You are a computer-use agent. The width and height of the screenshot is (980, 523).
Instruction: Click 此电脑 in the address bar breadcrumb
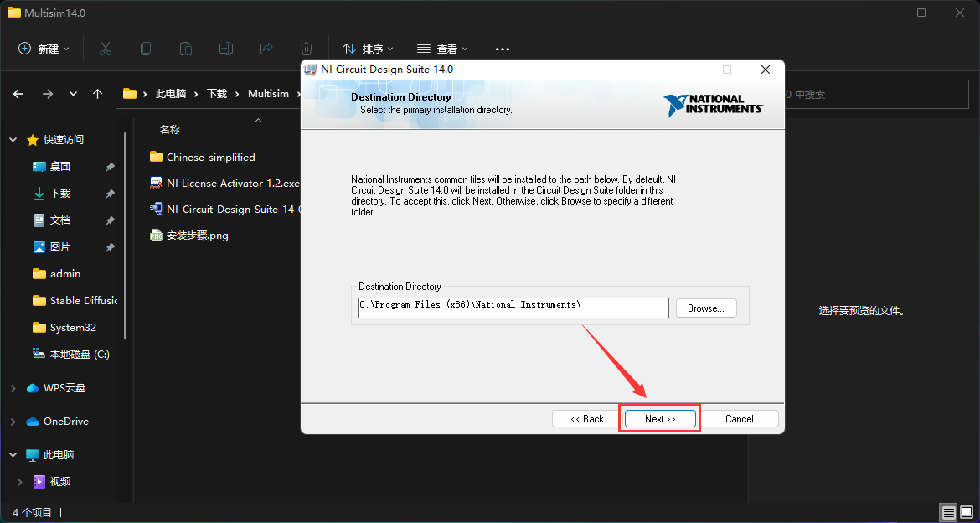(171, 94)
